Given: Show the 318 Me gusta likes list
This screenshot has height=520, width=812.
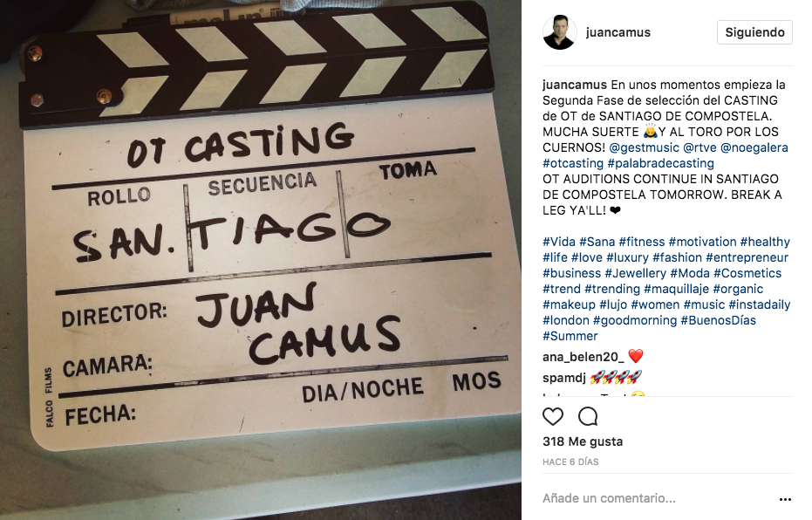Looking at the screenshot, I should point(583,441).
